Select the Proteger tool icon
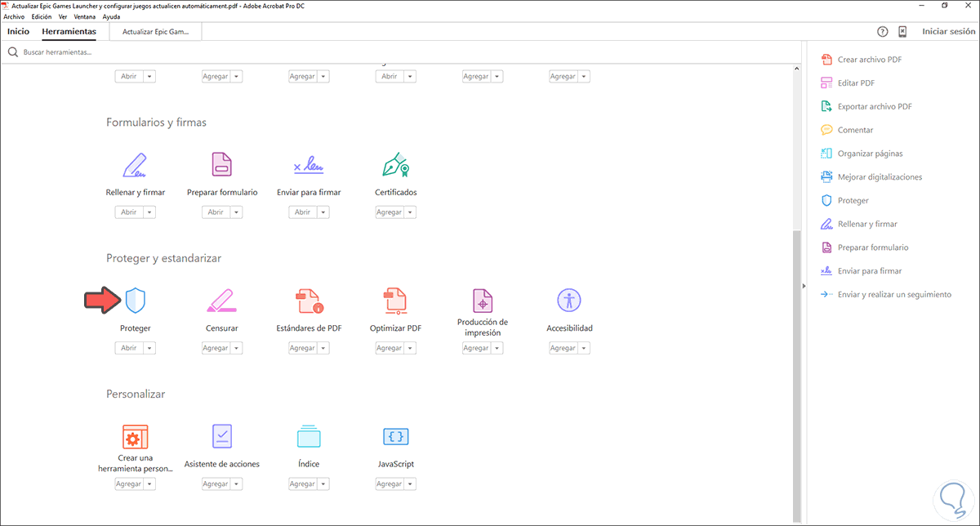The width and height of the screenshot is (980, 526). [135, 301]
